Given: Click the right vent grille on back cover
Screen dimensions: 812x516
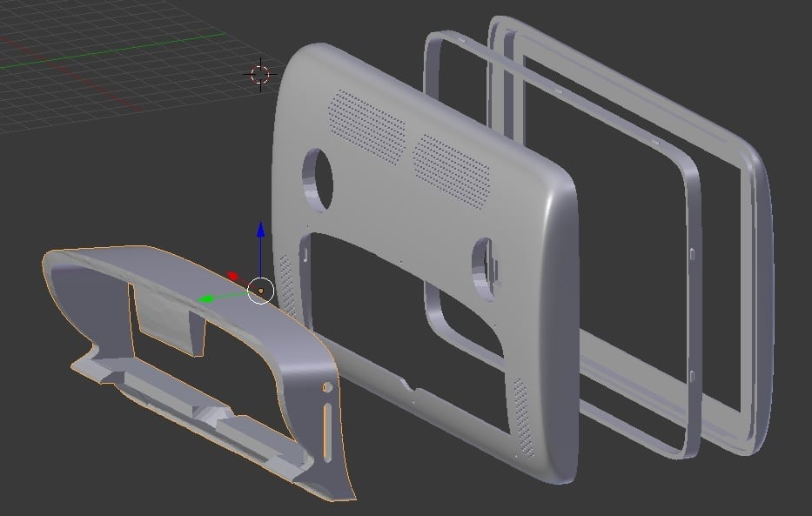Looking at the screenshot, I should [451, 164].
